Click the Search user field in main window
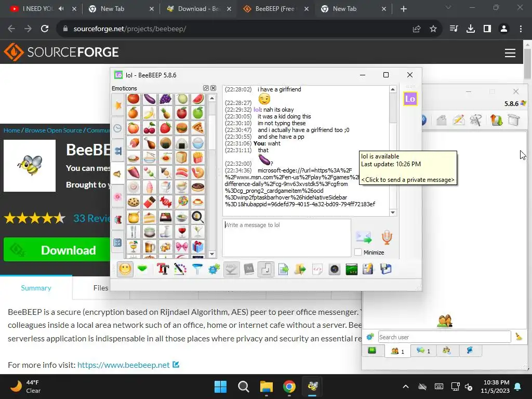 [x=445, y=337]
